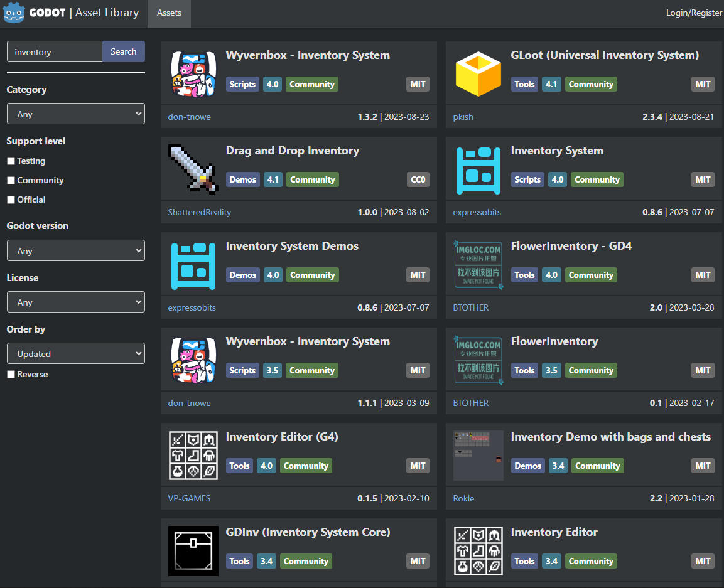Click the Godot robot logo
The width and height of the screenshot is (724, 588).
pyautogui.click(x=13, y=13)
